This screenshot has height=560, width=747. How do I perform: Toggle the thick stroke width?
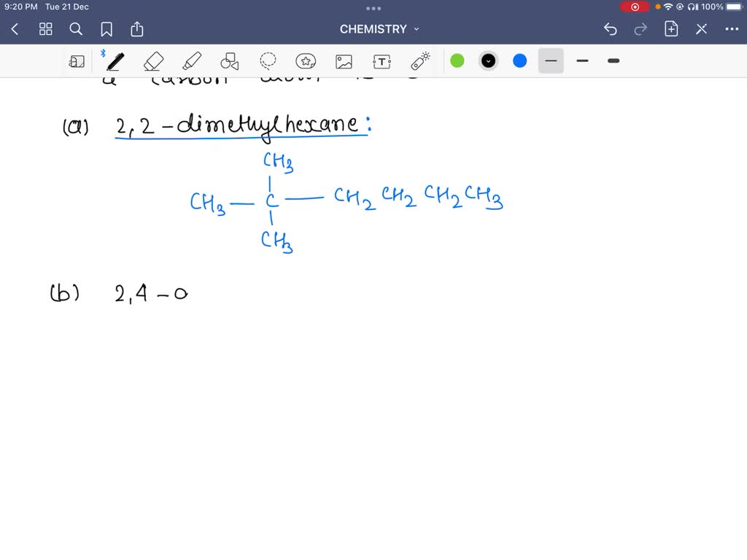(x=614, y=61)
